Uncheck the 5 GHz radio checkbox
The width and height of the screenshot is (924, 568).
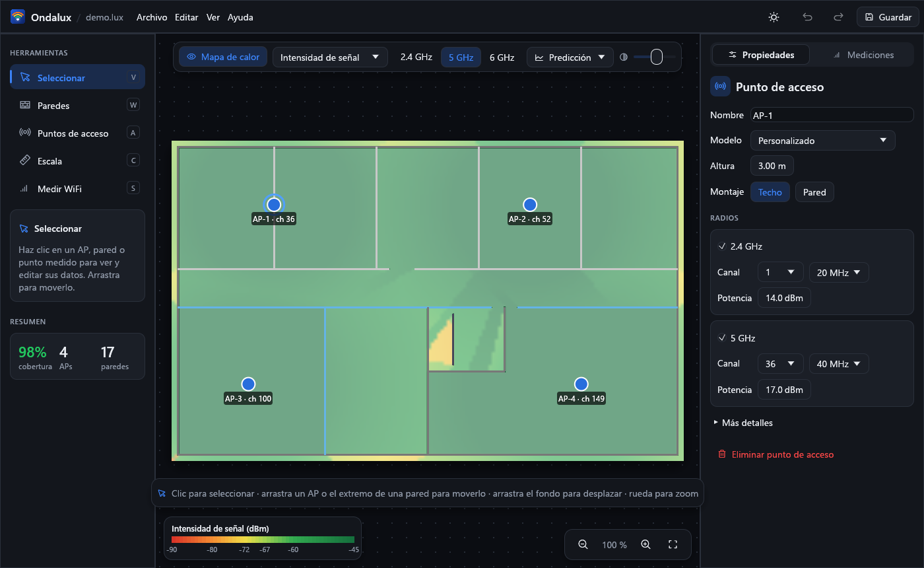[722, 338]
